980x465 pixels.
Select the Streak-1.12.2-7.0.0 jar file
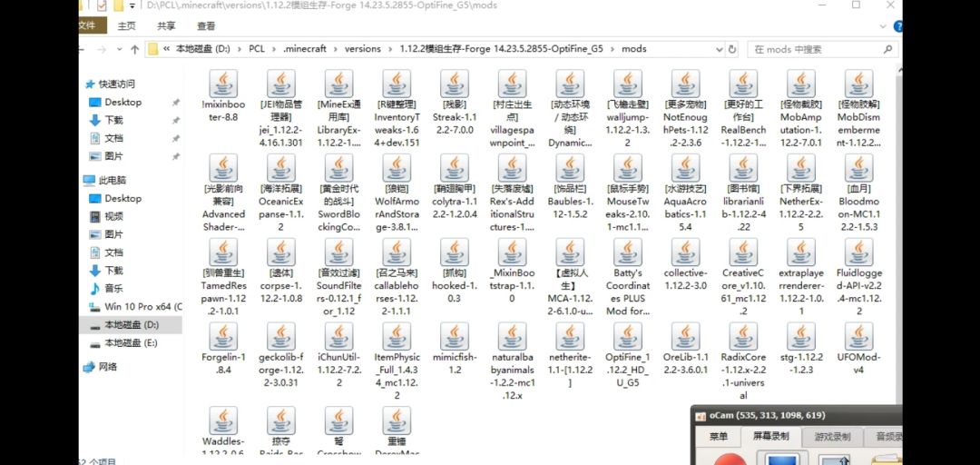[455, 102]
